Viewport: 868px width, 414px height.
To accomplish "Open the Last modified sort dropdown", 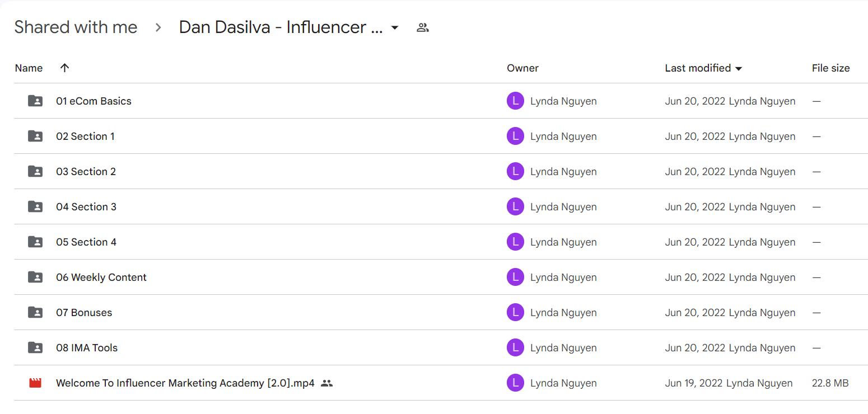I will coord(739,68).
